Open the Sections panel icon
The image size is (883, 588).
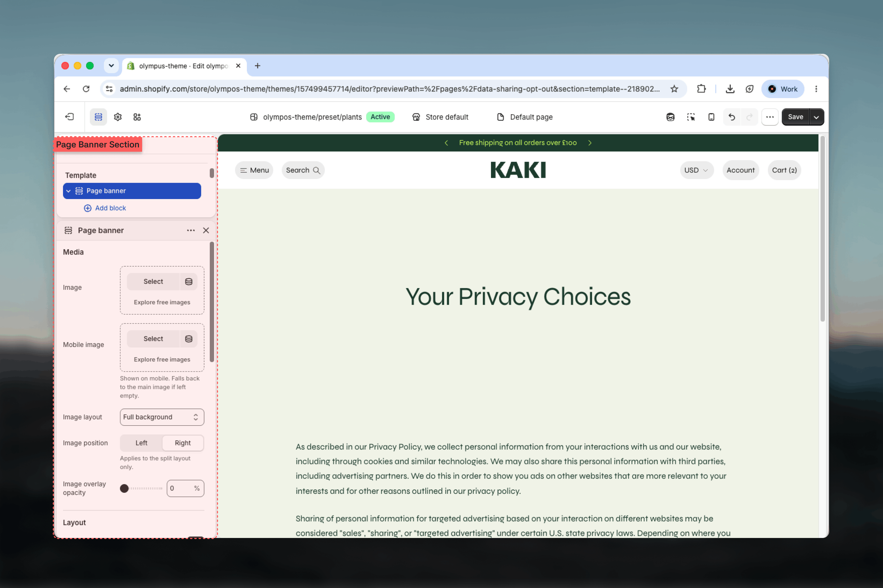point(98,117)
